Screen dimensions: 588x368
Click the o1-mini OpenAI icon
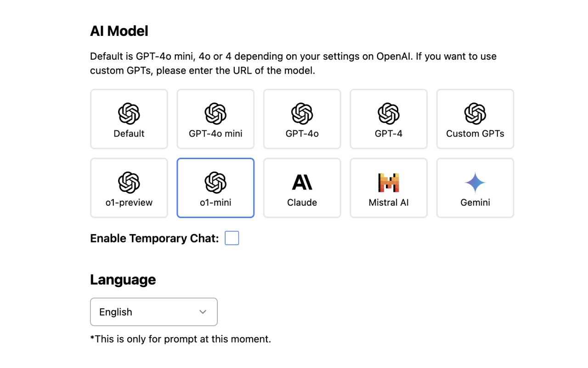click(215, 182)
